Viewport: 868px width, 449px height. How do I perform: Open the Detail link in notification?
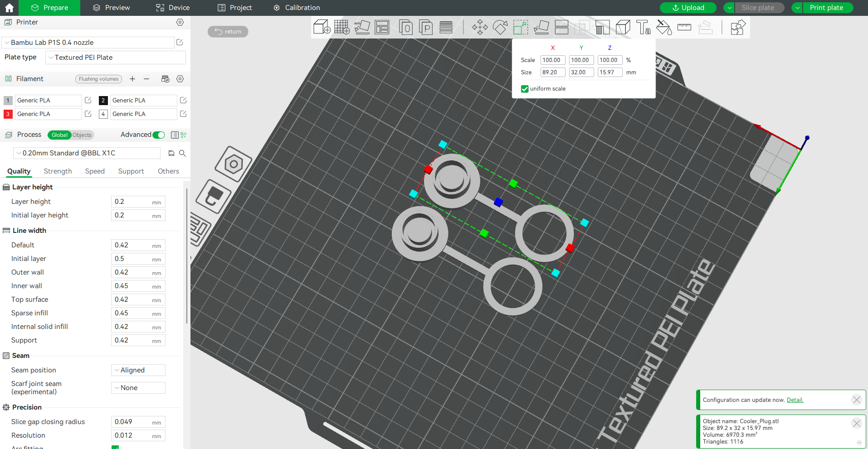(795, 400)
